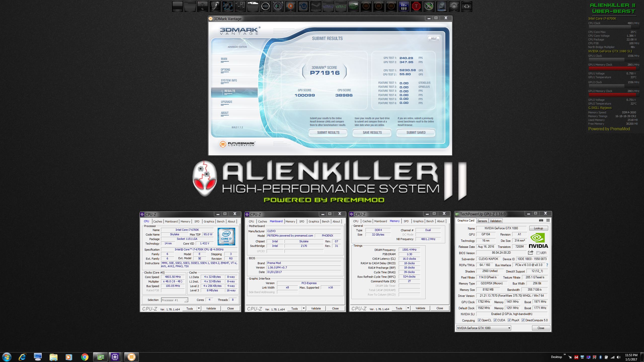Open the GPU-Z hamburger menu

click(548, 220)
